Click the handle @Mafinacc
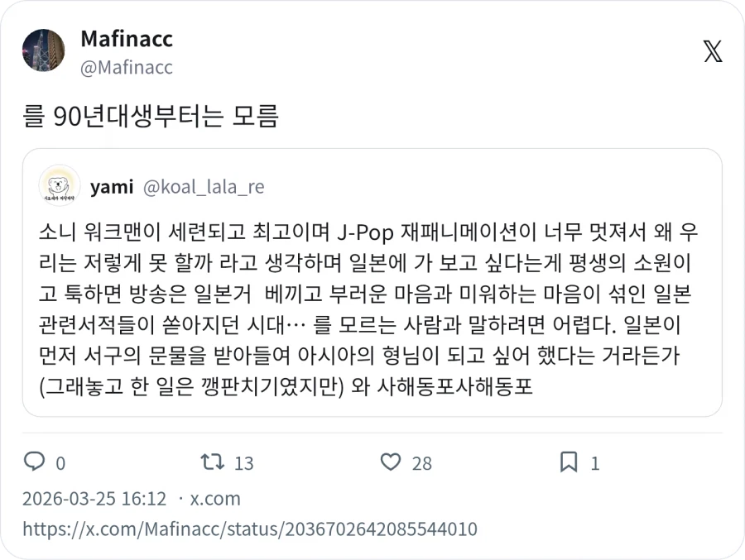Screen dimensions: 745x560 pyautogui.click(x=127, y=68)
